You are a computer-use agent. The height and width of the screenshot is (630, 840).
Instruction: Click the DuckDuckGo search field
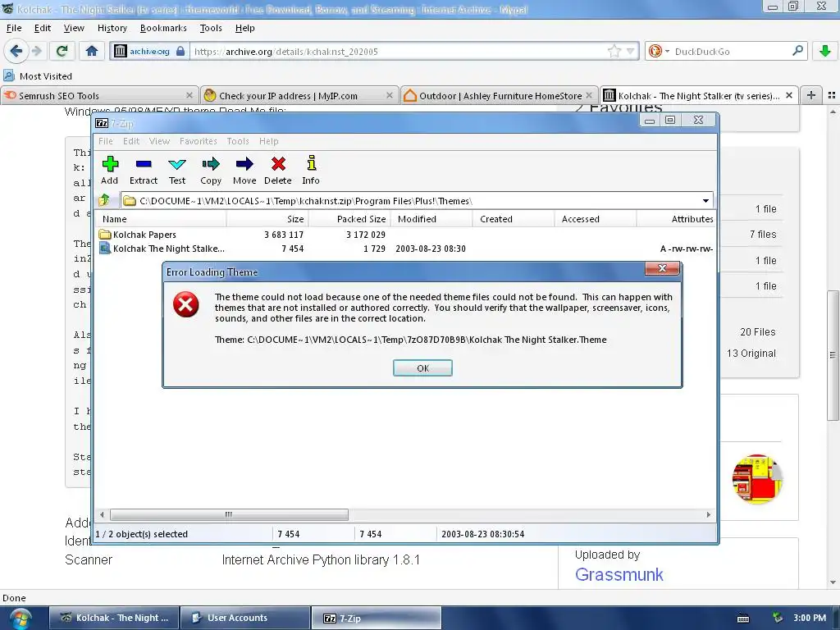tap(731, 51)
